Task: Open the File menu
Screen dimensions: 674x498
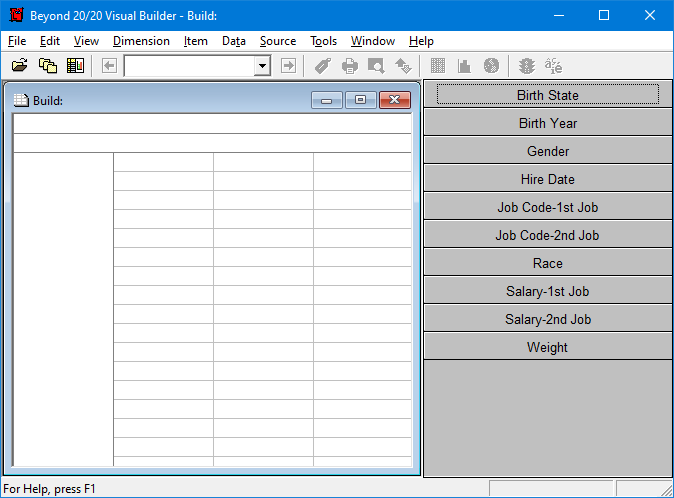Action: 17,41
